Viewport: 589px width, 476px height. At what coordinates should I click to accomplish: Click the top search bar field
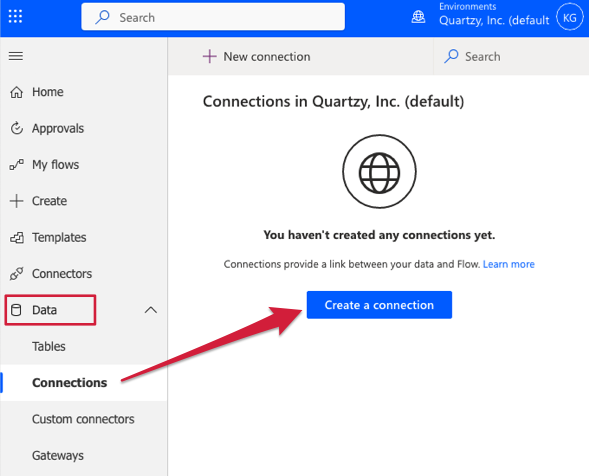(213, 17)
